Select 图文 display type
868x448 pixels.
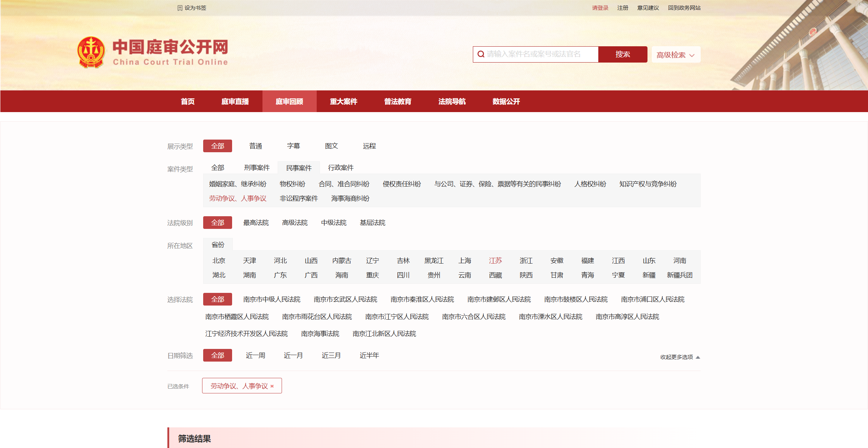332,146
